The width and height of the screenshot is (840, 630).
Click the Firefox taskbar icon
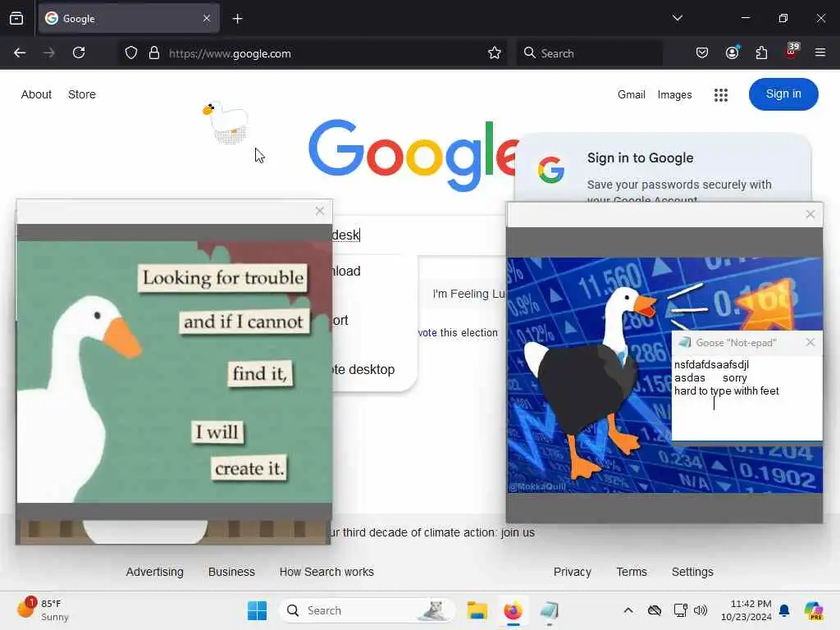coord(513,610)
